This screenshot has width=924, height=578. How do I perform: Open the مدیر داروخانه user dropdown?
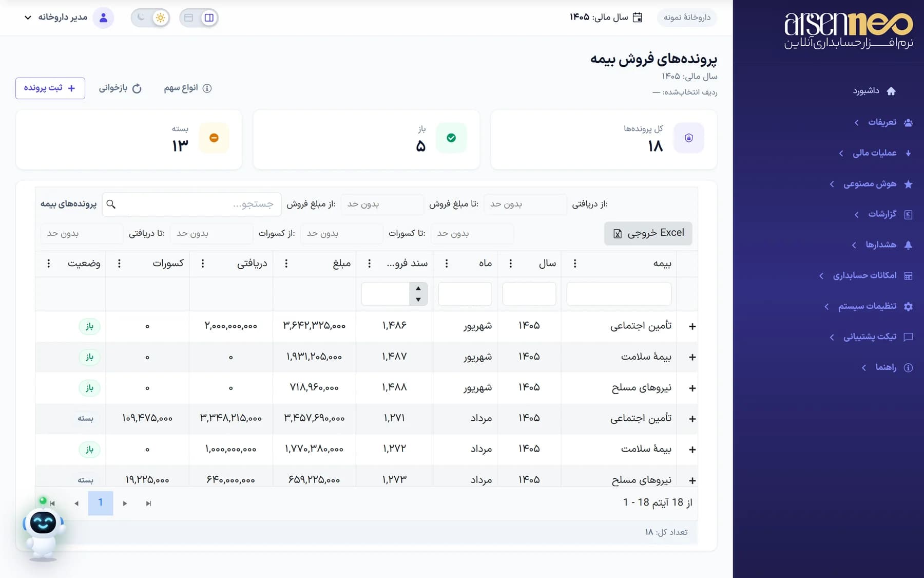pos(56,17)
